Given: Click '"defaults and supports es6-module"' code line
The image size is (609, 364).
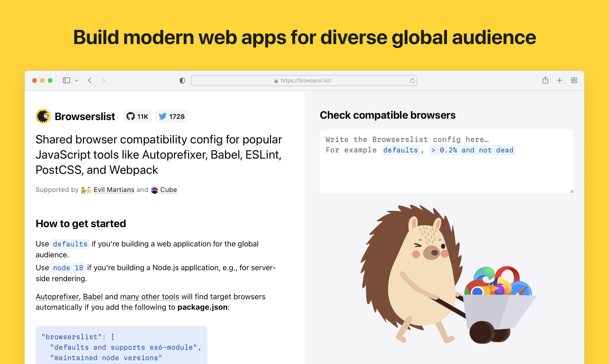Looking at the screenshot, I should [x=126, y=347].
